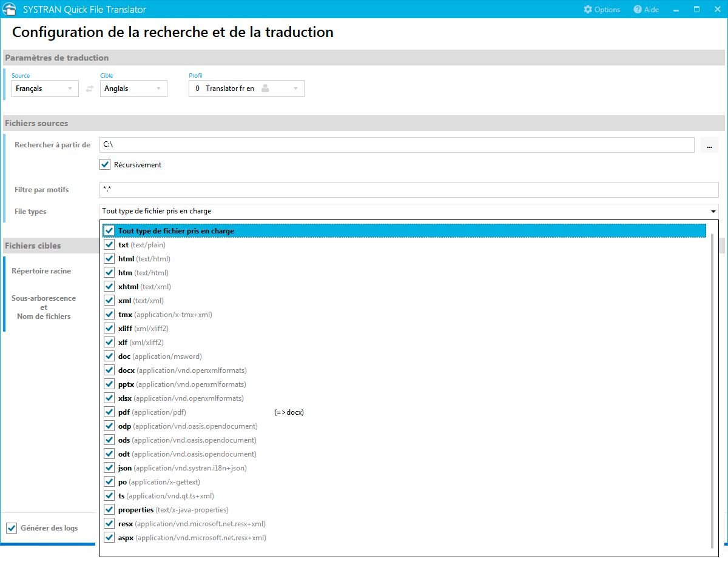Click the profile user icon
The image size is (728, 576).
pos(265,89)
